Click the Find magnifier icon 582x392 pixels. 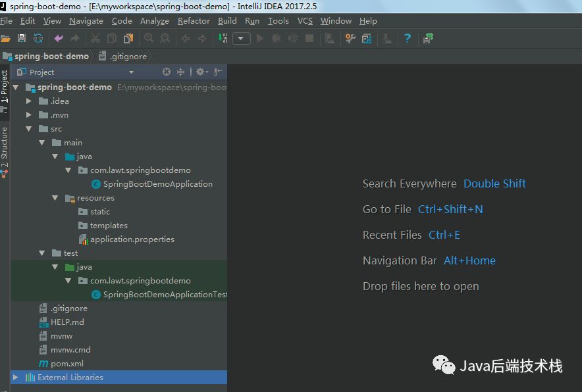click(x=149, y=38)
